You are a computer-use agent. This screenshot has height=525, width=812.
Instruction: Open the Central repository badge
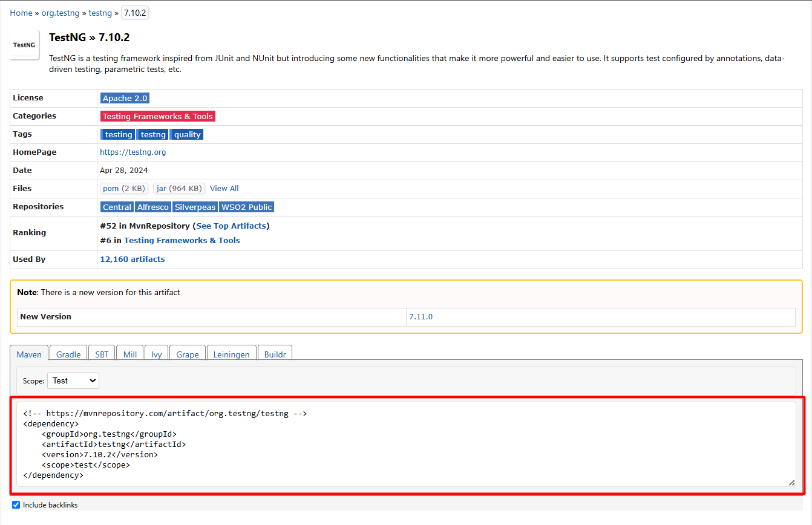117,207
